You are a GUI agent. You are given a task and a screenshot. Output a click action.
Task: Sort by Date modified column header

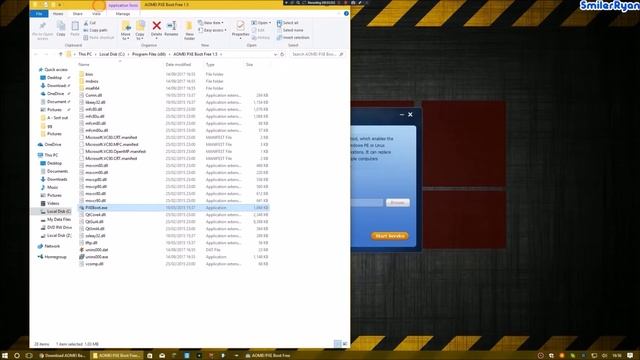(x=178, y=64)
